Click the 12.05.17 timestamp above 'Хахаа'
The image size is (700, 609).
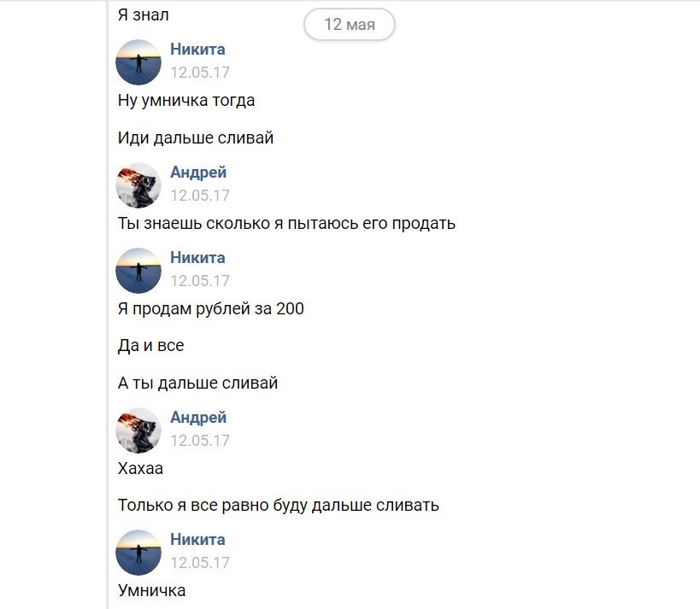tap(199, 441)
